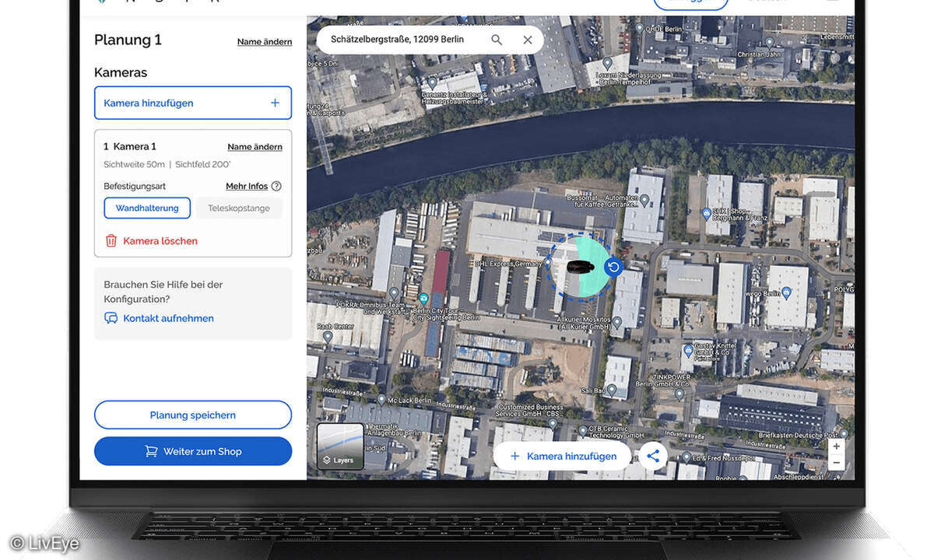Click the Ed & Fred map pin
The image size is (934, 560).
coord(686,457)
